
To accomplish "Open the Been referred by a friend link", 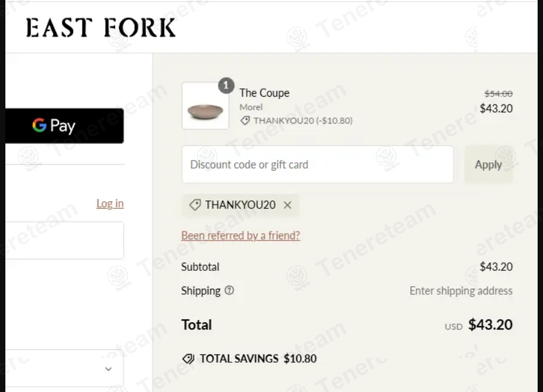I will coord(240,236).
